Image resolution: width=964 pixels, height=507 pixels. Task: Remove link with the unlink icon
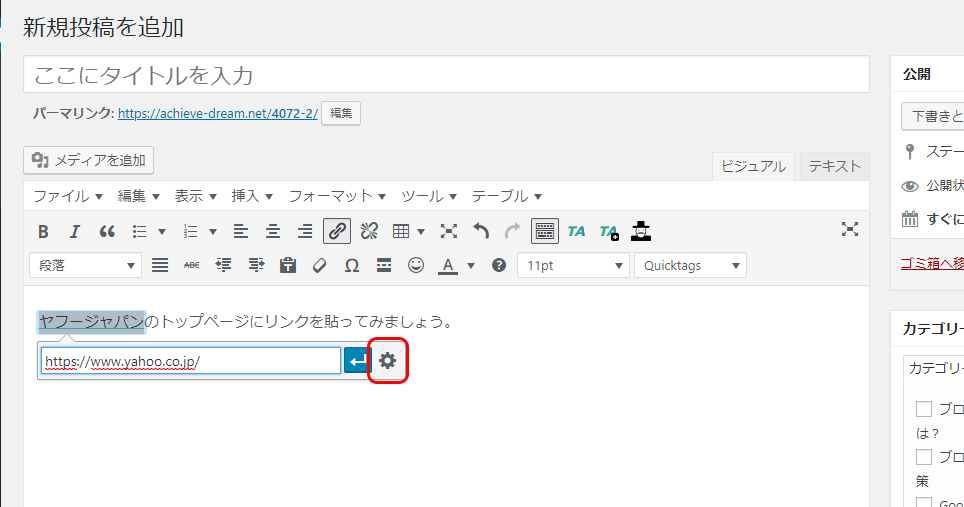[x=369, y=232]
